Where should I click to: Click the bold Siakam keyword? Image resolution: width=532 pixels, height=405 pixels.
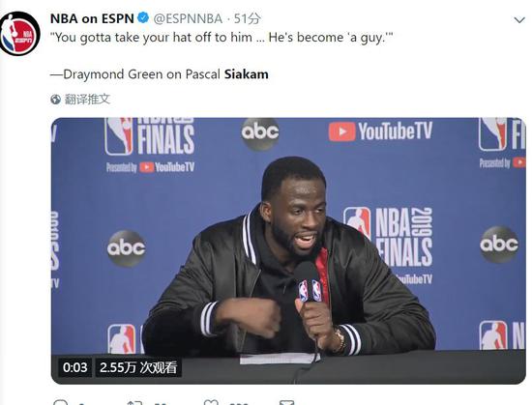(246, 73)
